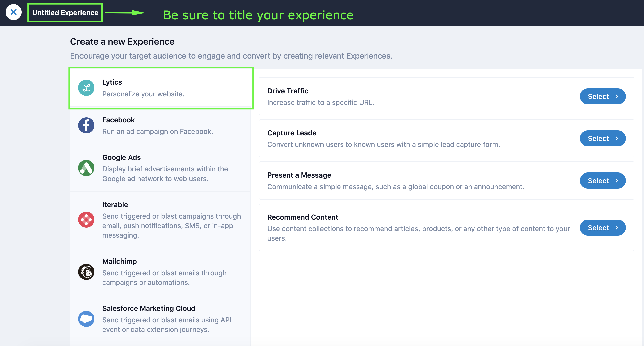Expand the Capture Leads Select chevron
The height and width of the screenshot is (346, 644).
[616, 138]
